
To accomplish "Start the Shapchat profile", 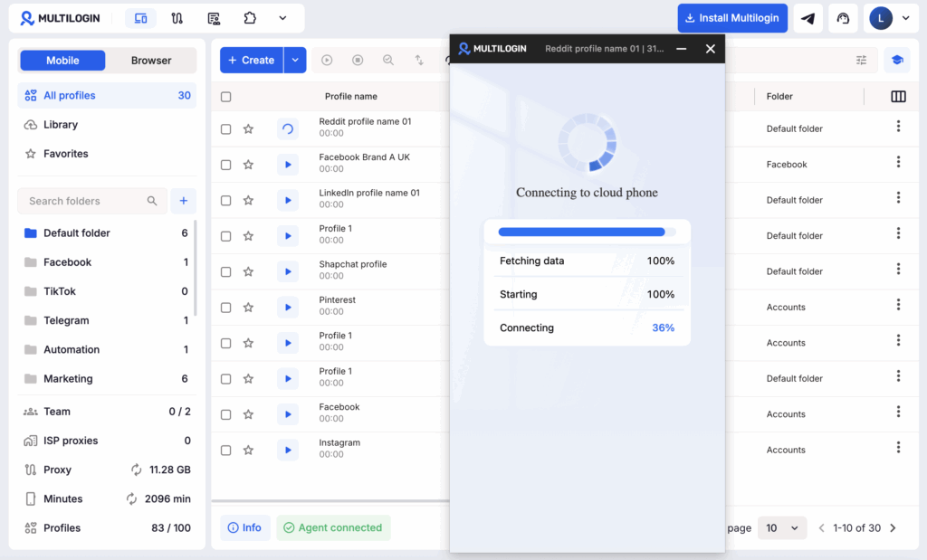I will click(x=288, y=271).
